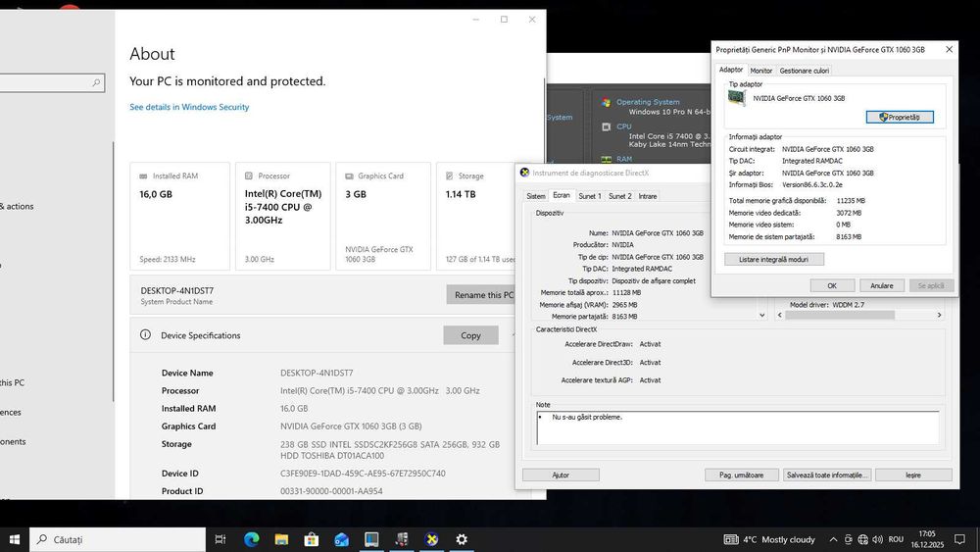
Task: Switch to the Adaptor tab
Action: click(x=731, y=70)
